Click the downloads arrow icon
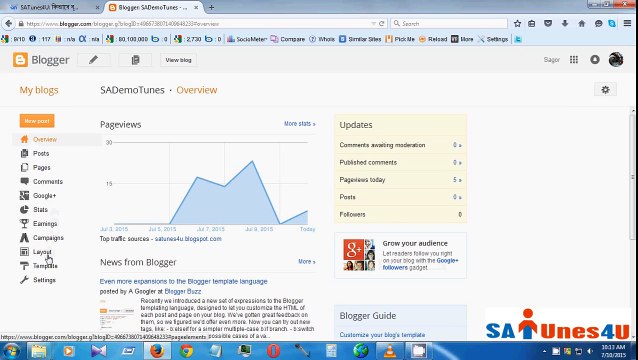This screenshot has height=360, width=638. (565, 24)
